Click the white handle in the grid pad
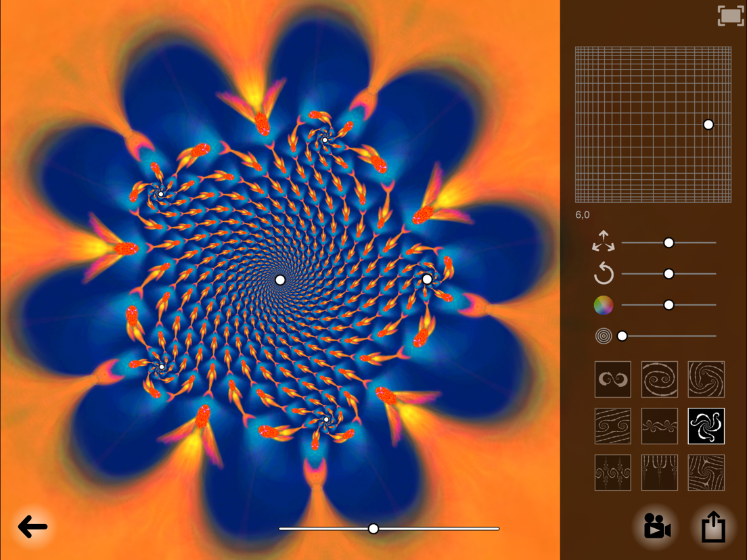This screenshot has width=747, height=560. (x=708, y=124)
